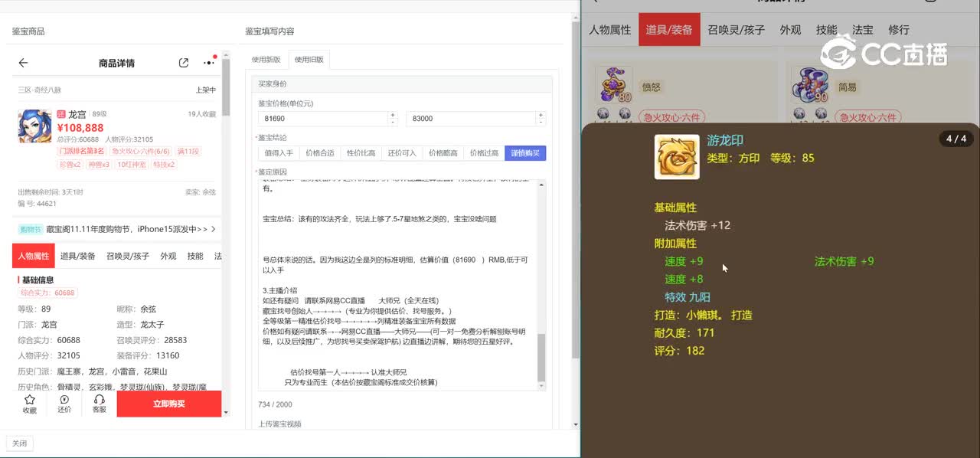Click the share icon beside 商品详情 title
Viewport: 980px width, 458px height.
click(184, 63)
